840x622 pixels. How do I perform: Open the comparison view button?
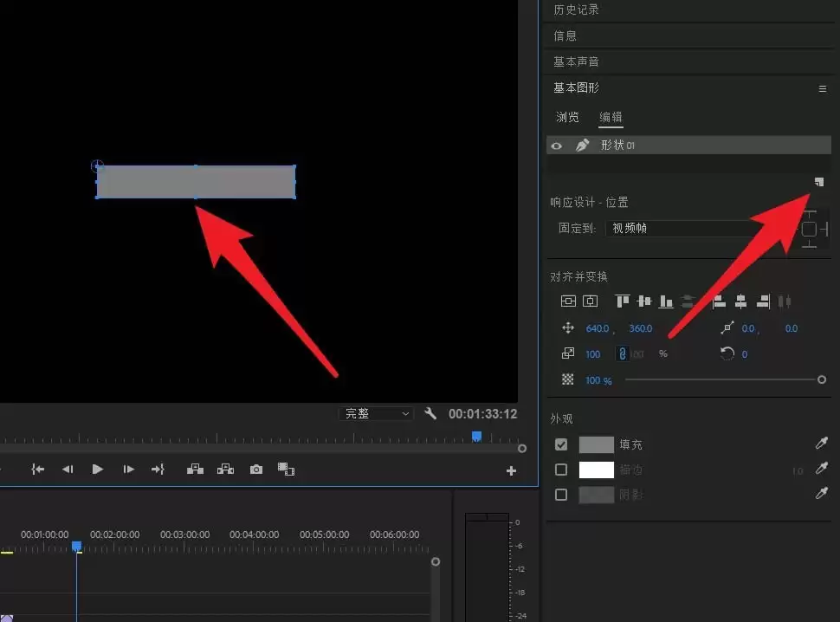[x=286, y=470]
